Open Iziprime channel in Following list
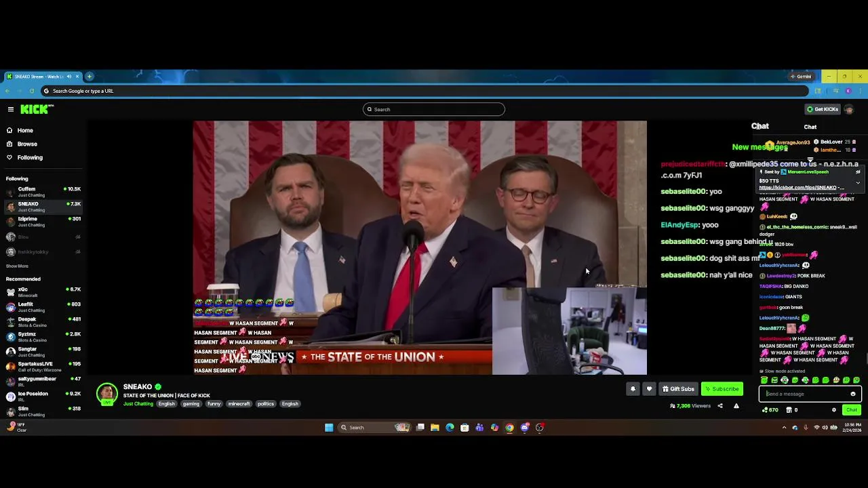Viewport: 868px width, 488px height. point(43,221)
